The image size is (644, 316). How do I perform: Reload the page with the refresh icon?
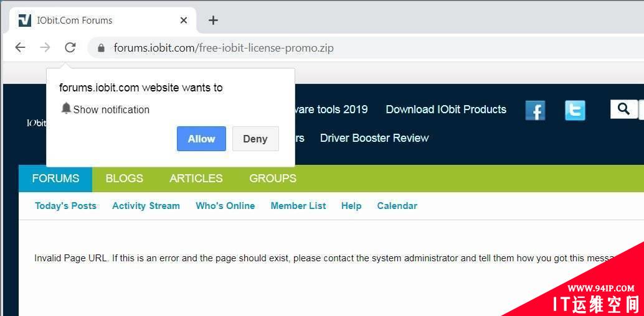coord(70,48)
